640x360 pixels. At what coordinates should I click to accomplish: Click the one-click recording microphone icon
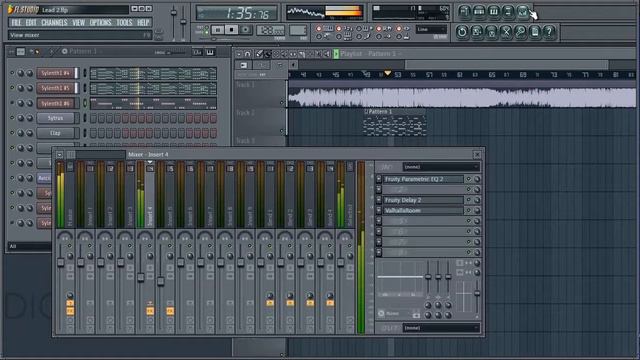520,32
